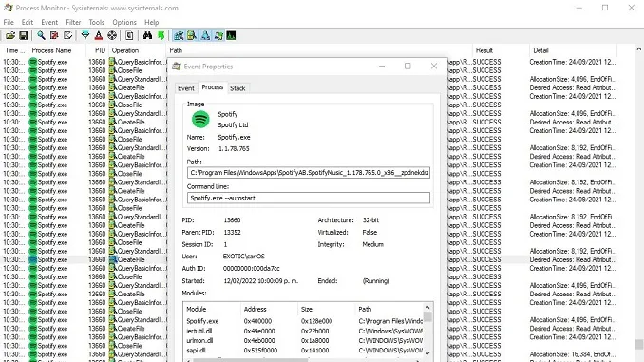Open the Filter menu
The width and height of the screenshot is (644, 362).
(73, 22)
